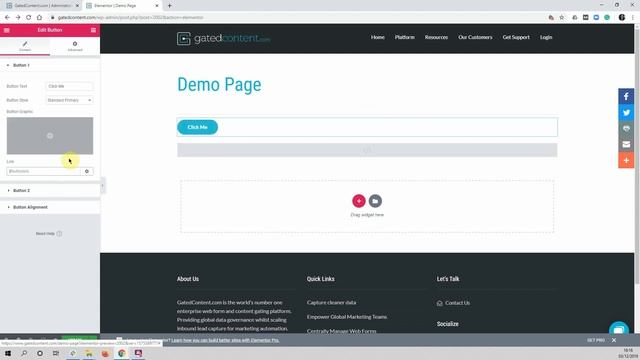The width and height of the screenshot is (640, 360).
Task: Expand the Button 2 section
Action: point(50,191)
